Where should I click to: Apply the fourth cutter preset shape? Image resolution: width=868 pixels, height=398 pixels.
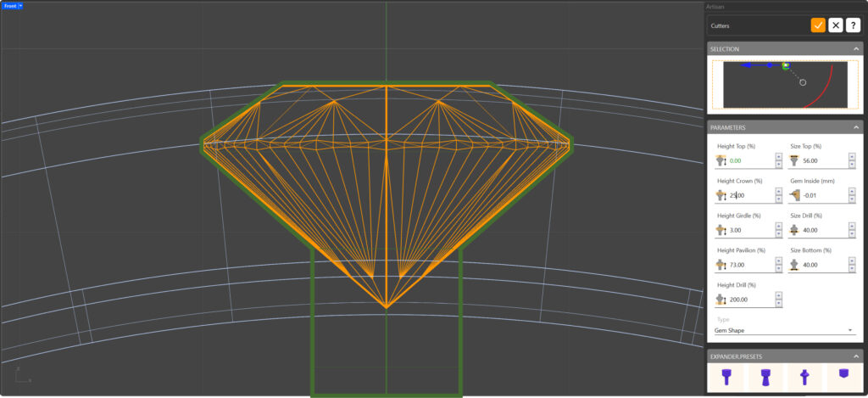[x=844, y=374]
